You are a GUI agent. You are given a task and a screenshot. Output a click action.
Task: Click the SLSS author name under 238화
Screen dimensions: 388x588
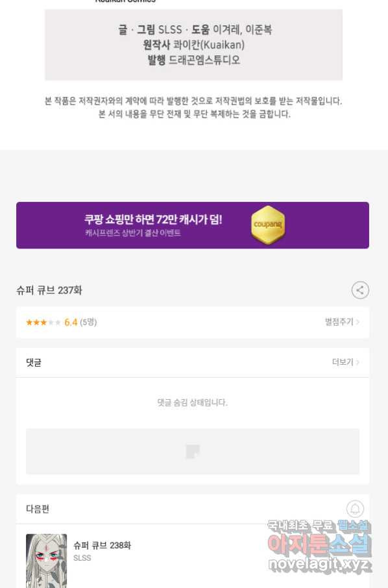[82, 558]
